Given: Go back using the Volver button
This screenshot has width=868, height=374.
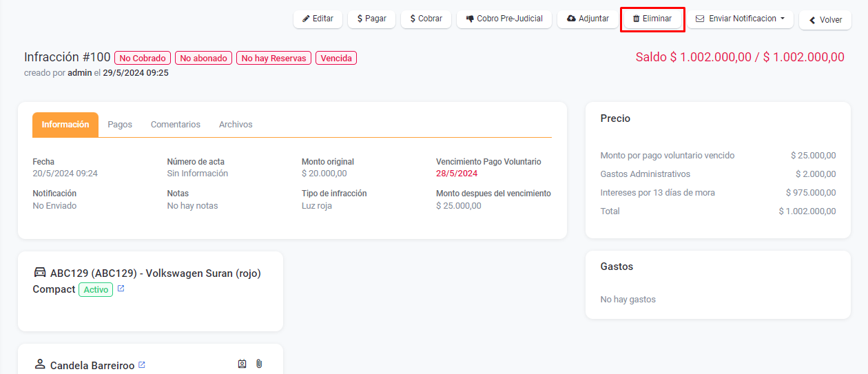Looking at the screenshot, I should (825, 20).
